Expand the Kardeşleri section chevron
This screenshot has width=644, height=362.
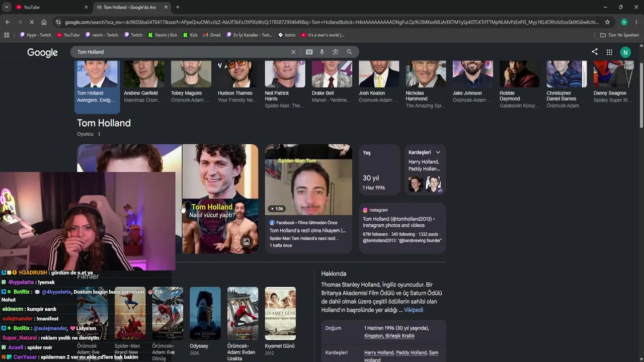point(438,152)
